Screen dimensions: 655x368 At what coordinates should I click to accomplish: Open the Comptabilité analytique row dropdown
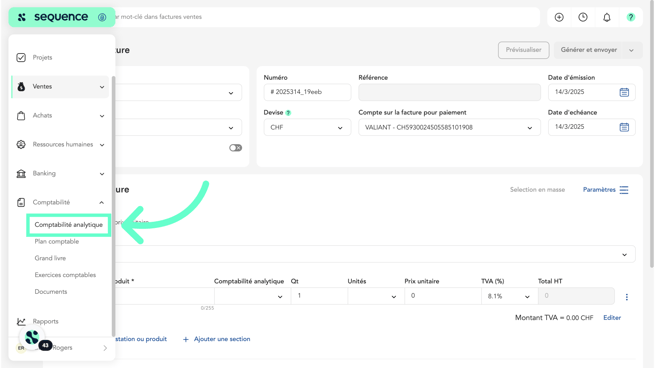point(252,296)
